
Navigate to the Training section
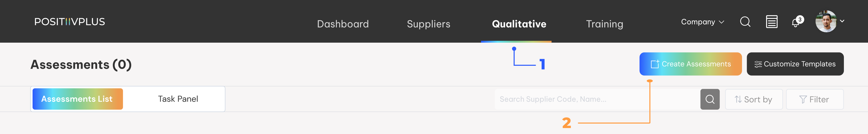click(605, 24)
